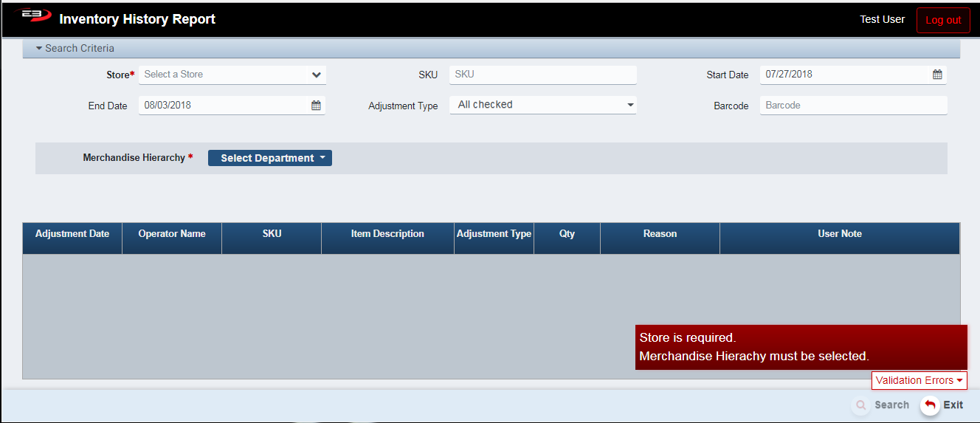Open the Store selection dropdown
The height and width of the screenshot is (423, 980).
(316, 75)
